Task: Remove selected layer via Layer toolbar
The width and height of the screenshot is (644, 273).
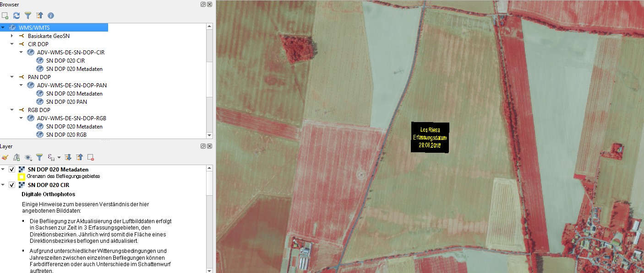Action: 91,157
